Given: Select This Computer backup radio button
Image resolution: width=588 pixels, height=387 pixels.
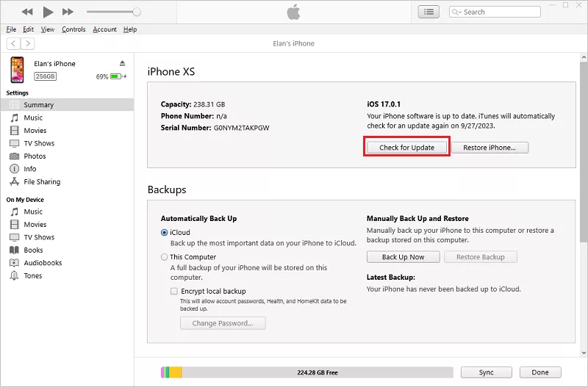Looking at the screenshot, I should tap(164, 257).
